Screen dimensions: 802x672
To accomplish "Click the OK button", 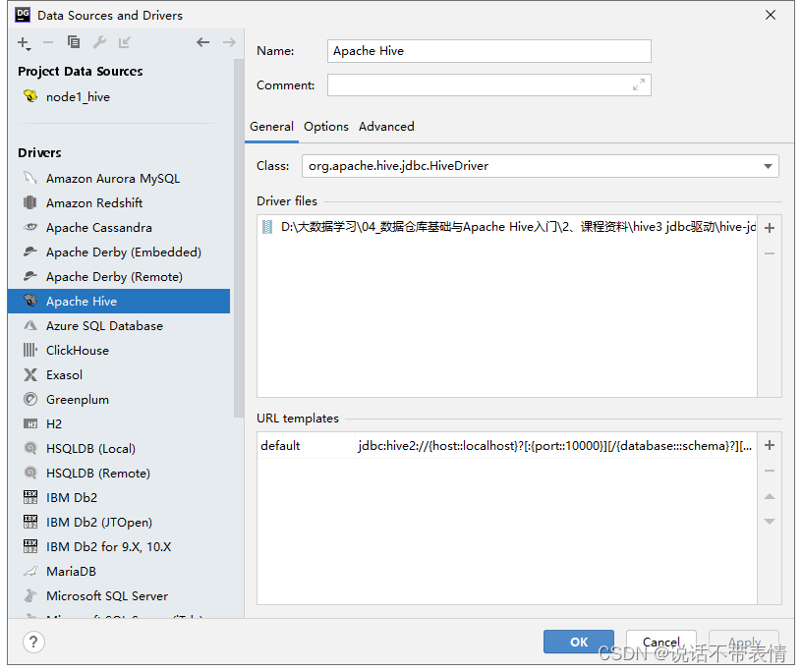I will point(578,642).
